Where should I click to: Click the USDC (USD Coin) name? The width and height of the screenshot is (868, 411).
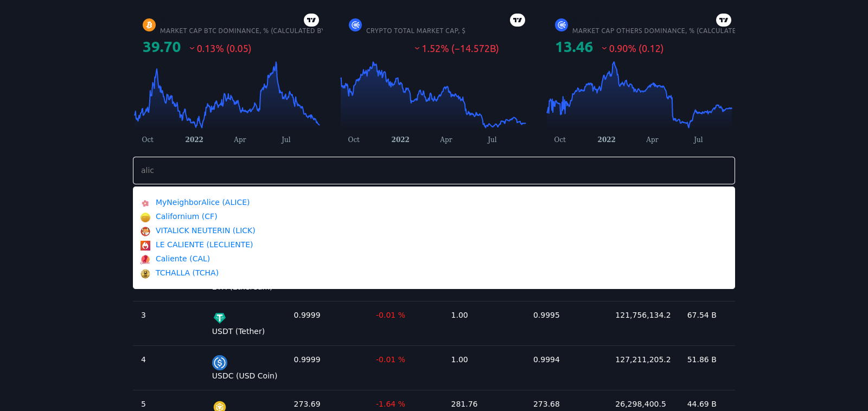click(x=244, y=376)
